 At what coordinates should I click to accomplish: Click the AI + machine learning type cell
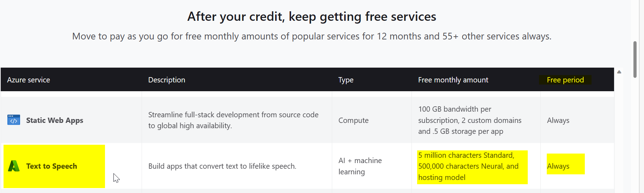coord(360,166)
